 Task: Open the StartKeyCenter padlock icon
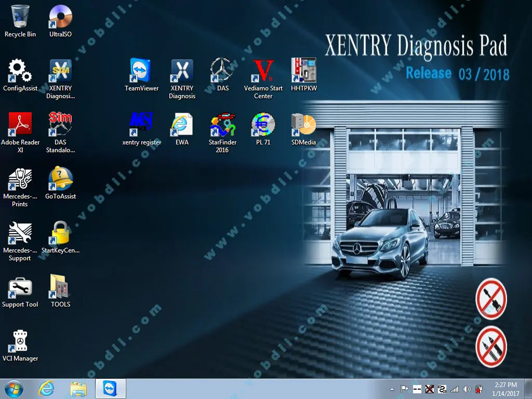60,233
